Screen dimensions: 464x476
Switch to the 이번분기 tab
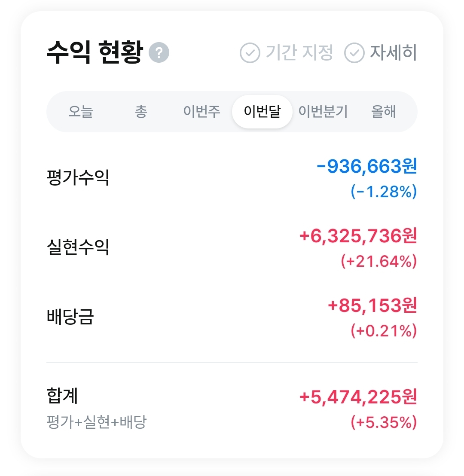click(x=323, y=112)
